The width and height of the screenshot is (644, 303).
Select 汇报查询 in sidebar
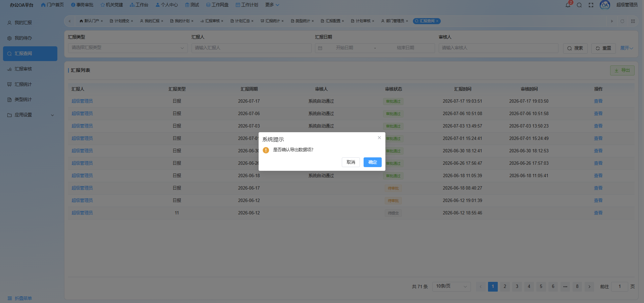[30, 54]
